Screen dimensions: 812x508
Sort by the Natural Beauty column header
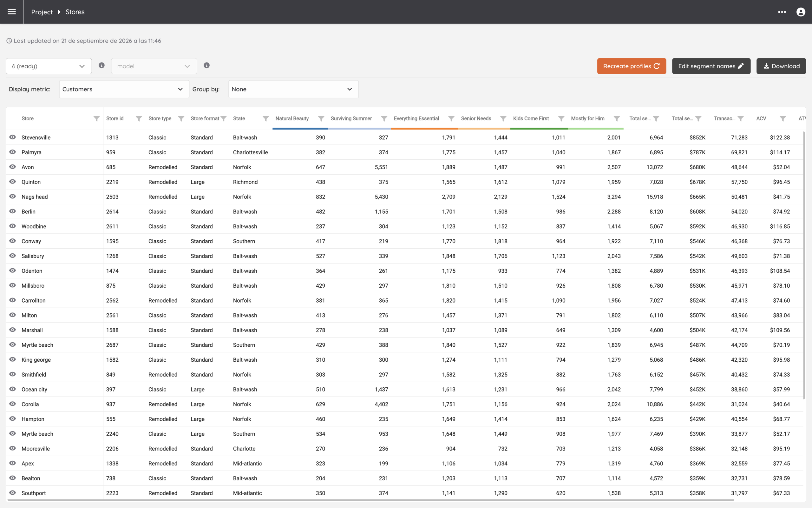point(292,119)
